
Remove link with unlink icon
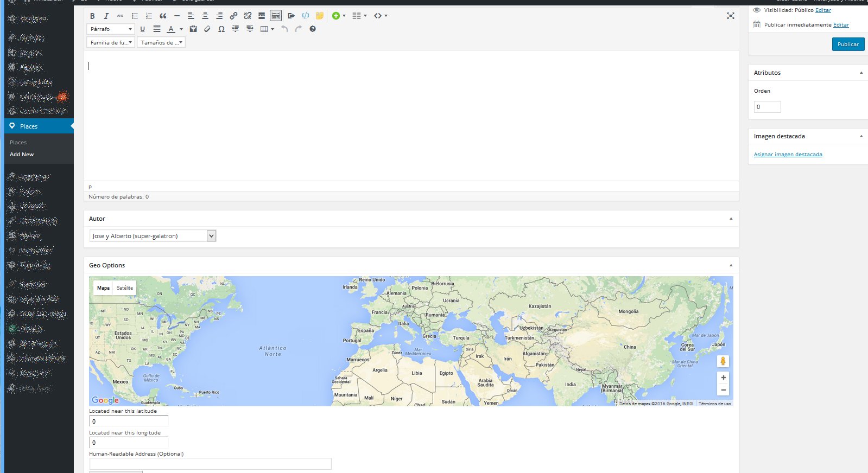[x=248, y=16]
